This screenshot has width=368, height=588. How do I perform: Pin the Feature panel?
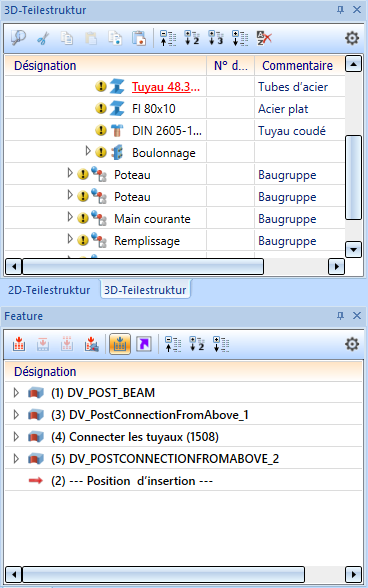tap(340, 316)
